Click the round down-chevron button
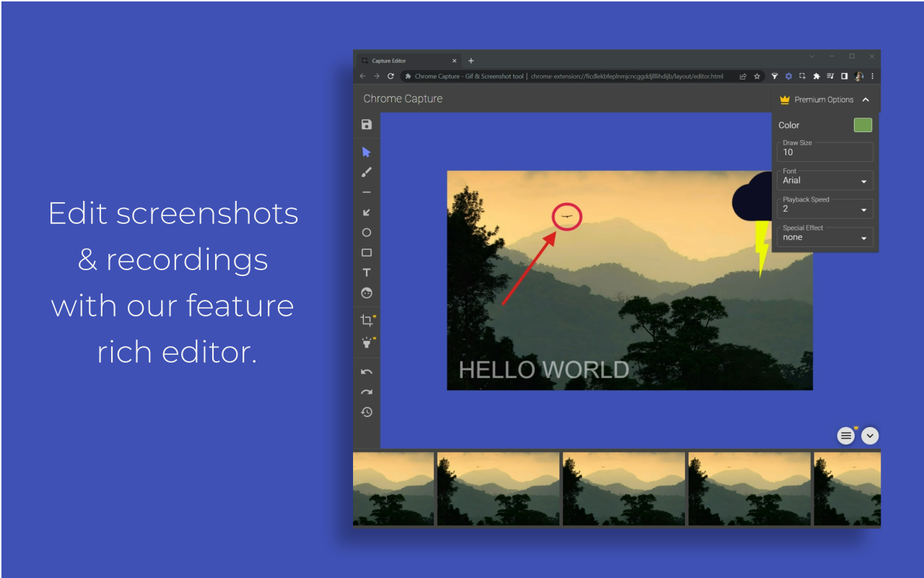 coord(870,436)
